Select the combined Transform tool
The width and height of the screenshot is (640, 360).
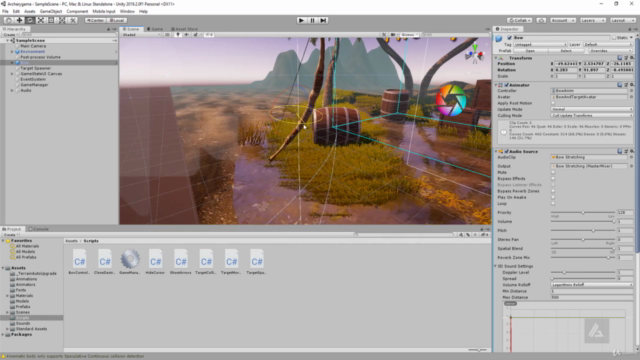coord(62,20)
